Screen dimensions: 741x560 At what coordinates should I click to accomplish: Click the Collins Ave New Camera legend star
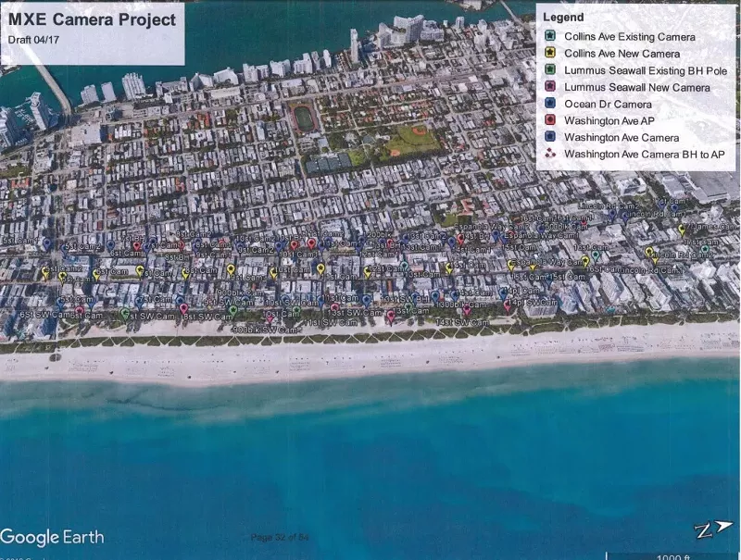click(x=549, y=53)
